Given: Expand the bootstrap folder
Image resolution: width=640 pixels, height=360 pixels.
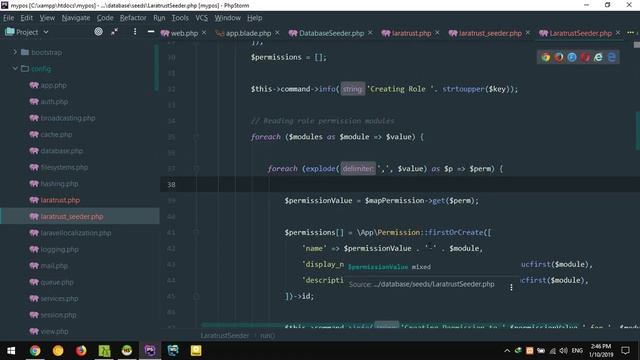Looking at the screenshot, I should click(15, 52).
